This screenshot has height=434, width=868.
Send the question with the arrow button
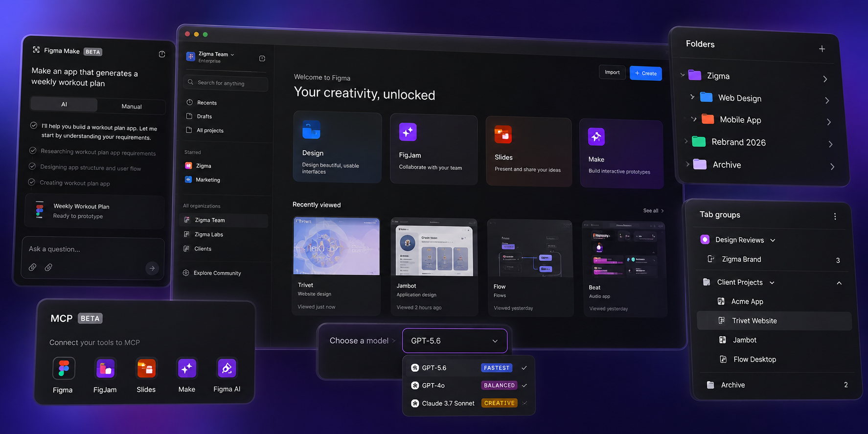pos(152,268)
